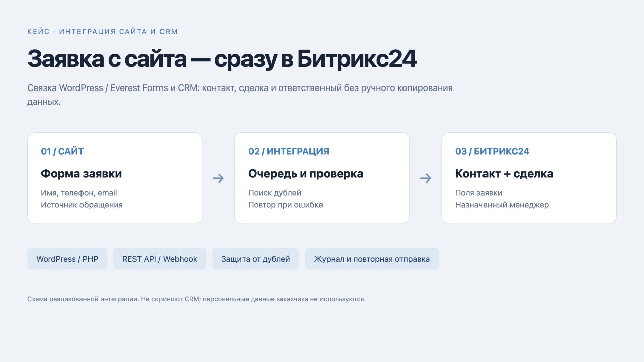This screenshot has width=644, height=362.
Task: Click the subtitle starting "Связка WordPress / Everest Forms"
Action: [240, 95]
